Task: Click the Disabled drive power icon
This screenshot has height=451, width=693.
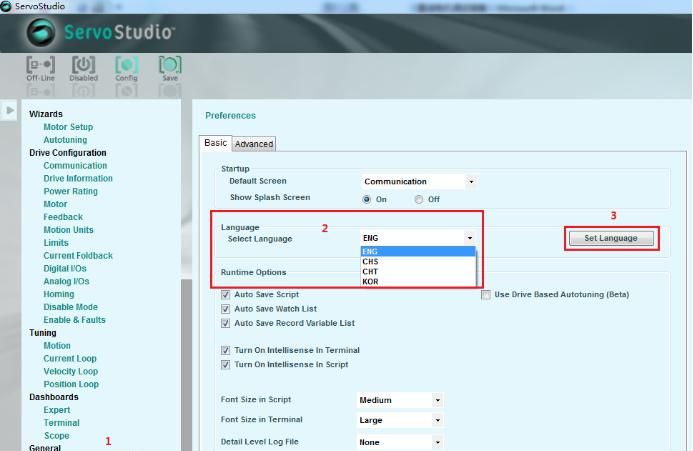Action: click(84, 68)
